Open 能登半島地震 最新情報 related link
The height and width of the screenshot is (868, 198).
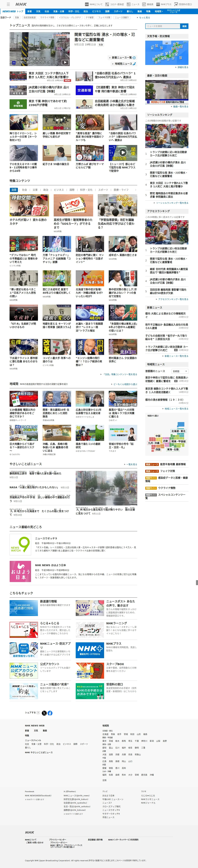point(173,464)
